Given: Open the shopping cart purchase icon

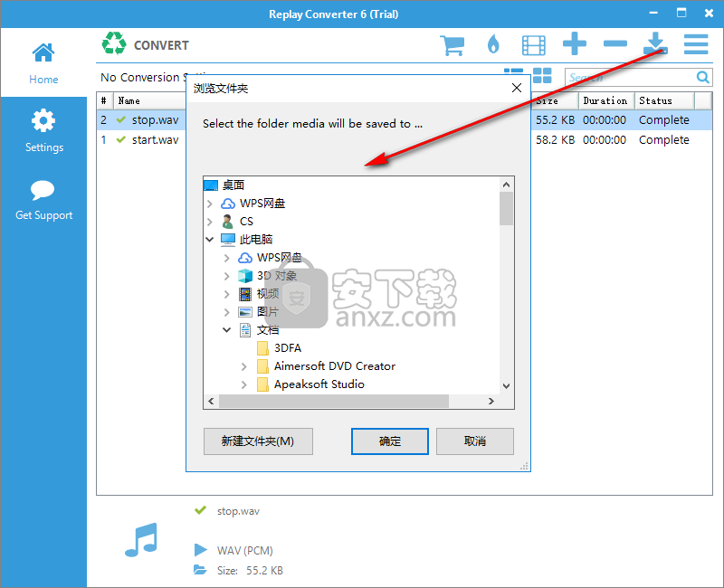Looking at the screenshot, I should pos(452,45).
